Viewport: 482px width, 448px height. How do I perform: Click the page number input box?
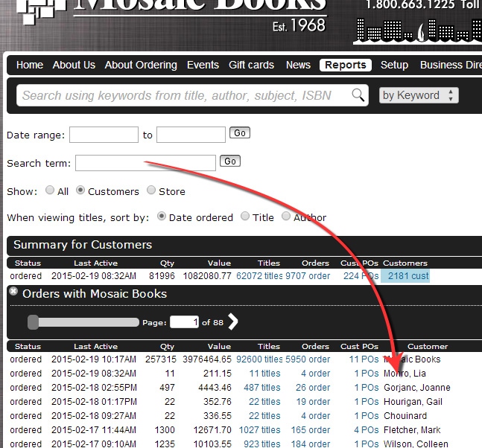click(x=184, y=321)
